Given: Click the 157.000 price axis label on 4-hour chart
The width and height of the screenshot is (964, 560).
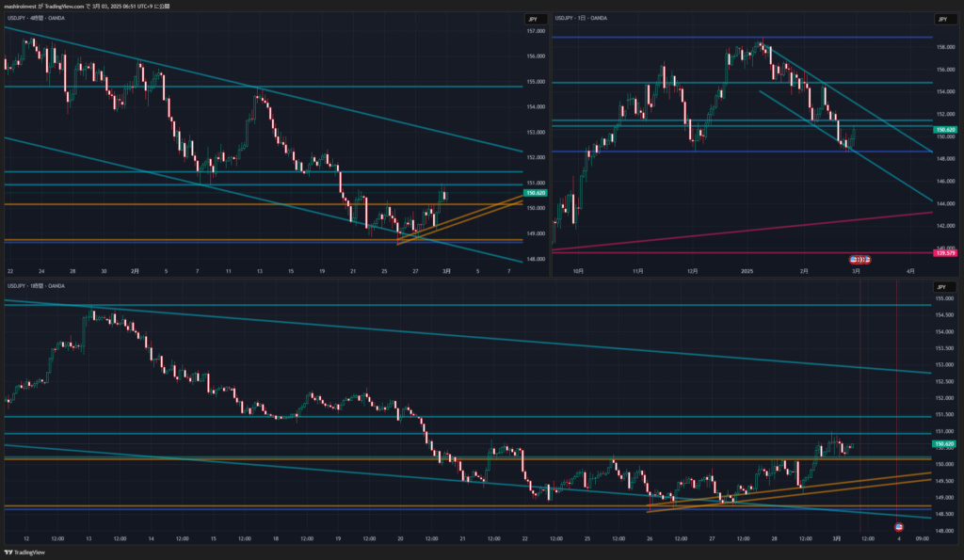Looking at the screenshot, I should tap(536, 31).
